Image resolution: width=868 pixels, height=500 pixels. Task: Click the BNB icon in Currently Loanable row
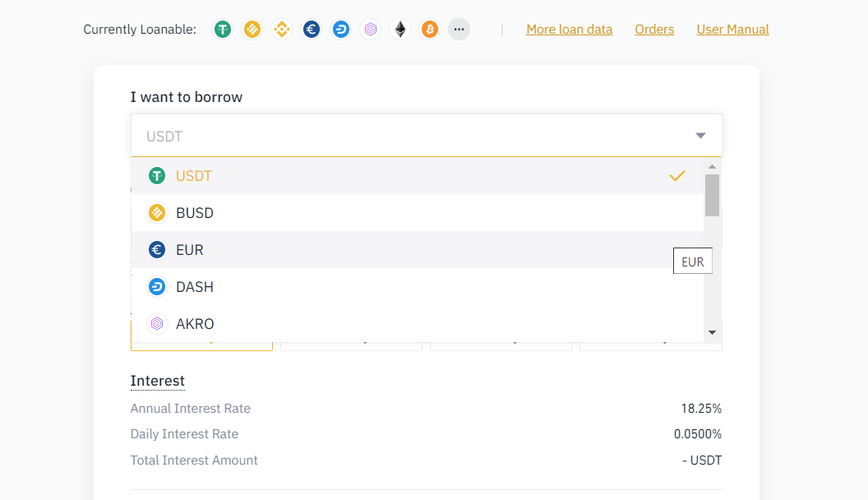point(282,30)
